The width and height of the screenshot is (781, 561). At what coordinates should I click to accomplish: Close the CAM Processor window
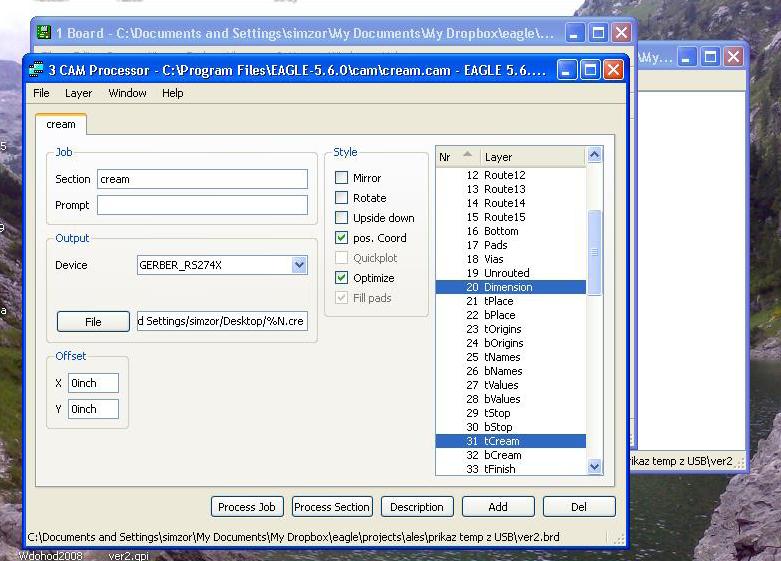click(613, 70)
